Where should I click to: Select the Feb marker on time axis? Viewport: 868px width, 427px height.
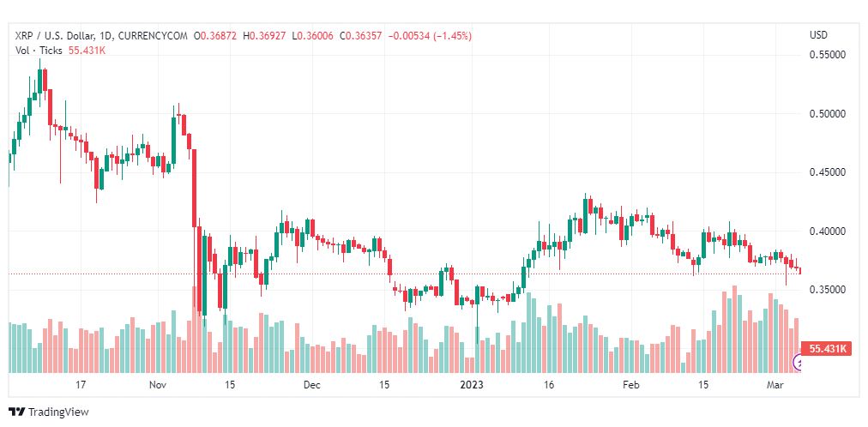click(630, 385)
